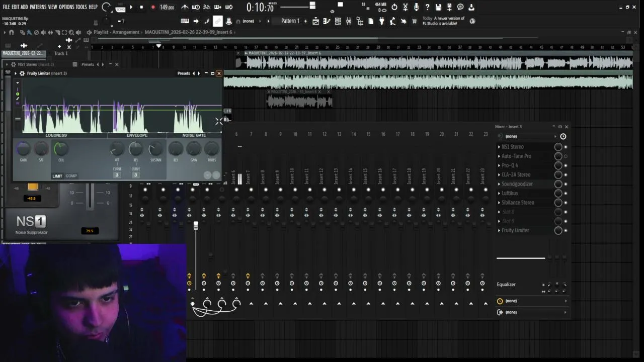Screen dimensions: 644x362
Task: Click the ATT curve value box
Action: [117, 174]
